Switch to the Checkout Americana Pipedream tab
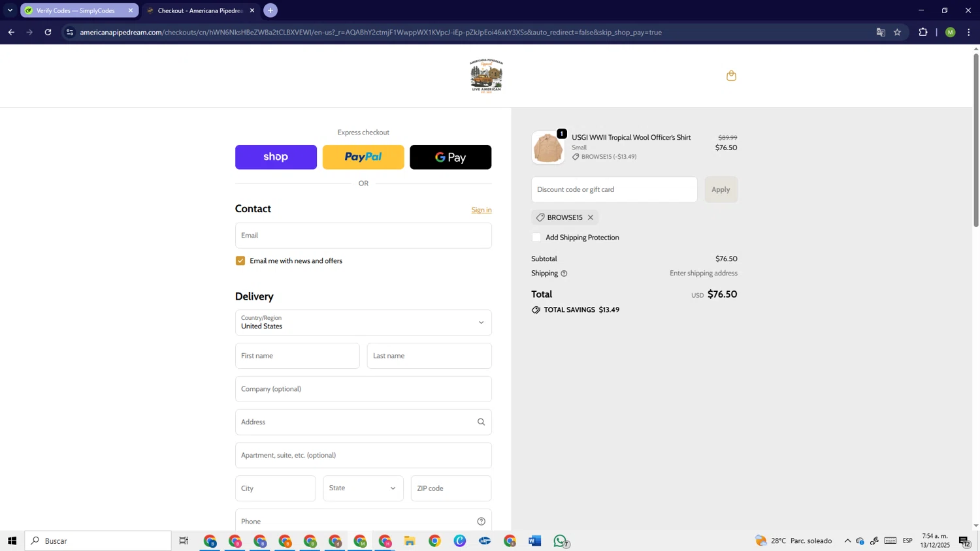Image resolution: width=980 pixels, height=551 pixels. [199, 10]
